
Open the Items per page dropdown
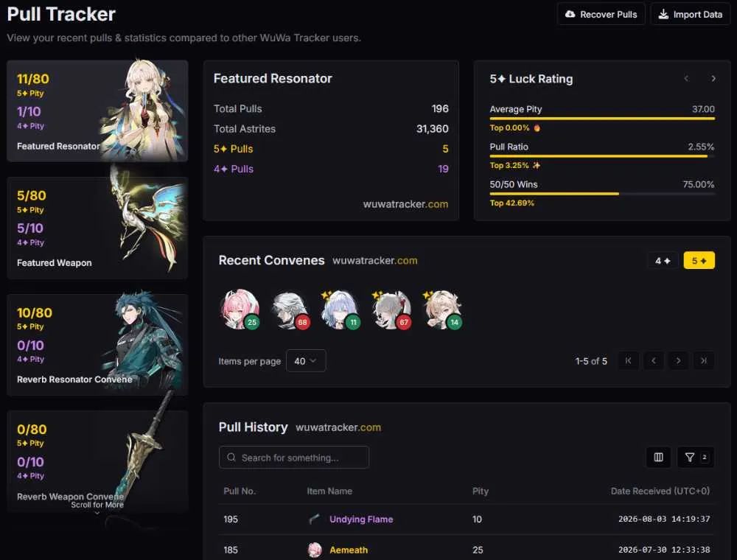tap(306, 361)
